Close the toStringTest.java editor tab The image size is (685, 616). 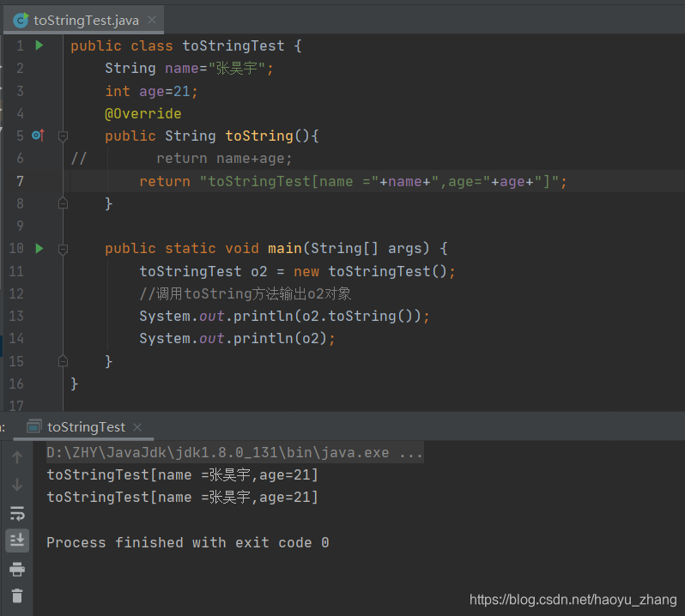click(x=152, y=20)
